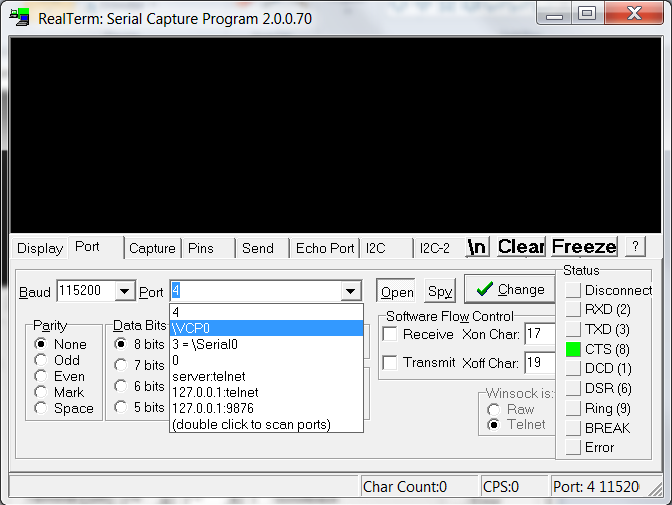The image size is (672, 505).
Task: Enable the Transmit flow control checkbox
Action: coord(390,363)
